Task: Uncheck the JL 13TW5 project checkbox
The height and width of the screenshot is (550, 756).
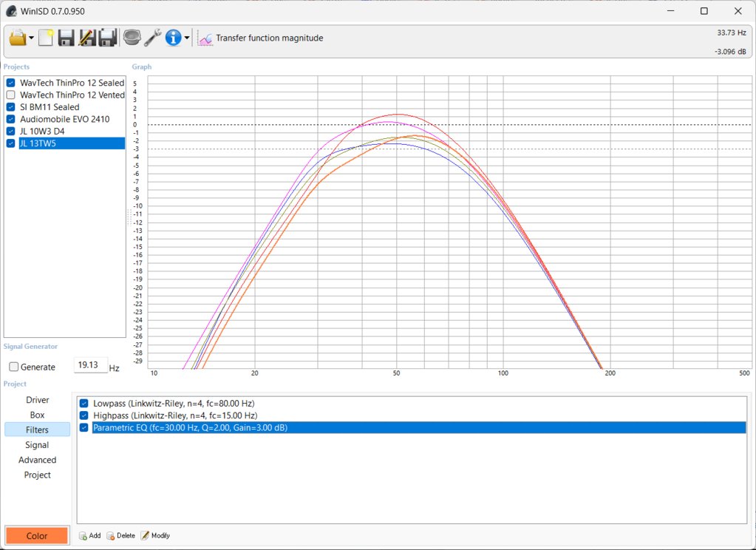Action: click(x=10, y=143)
